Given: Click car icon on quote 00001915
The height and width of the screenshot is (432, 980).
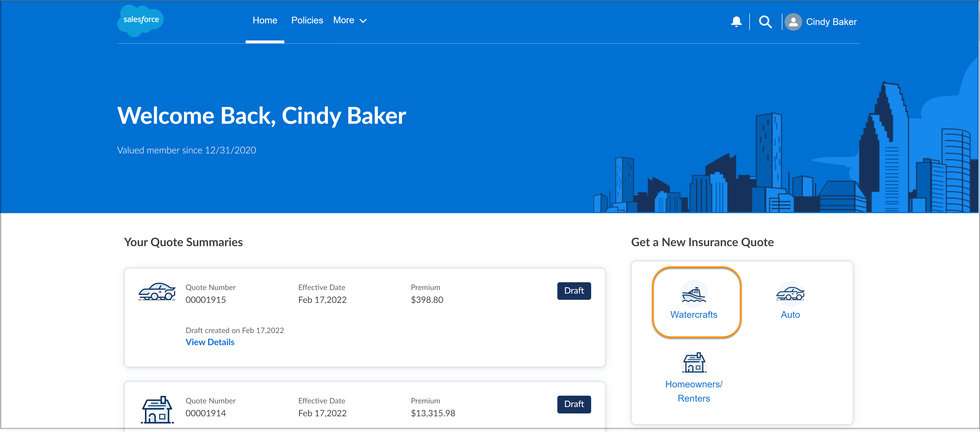Looking at the screenshot, I should 157,292.
